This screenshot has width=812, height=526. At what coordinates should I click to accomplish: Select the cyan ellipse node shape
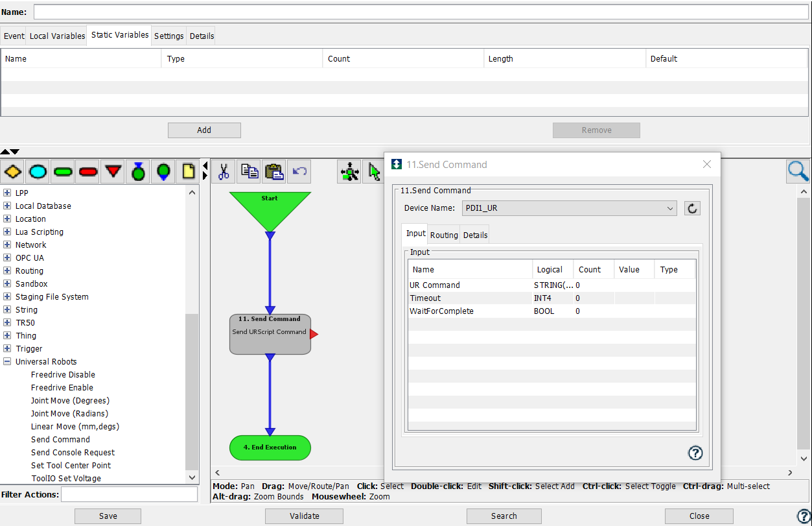[38, 171]
